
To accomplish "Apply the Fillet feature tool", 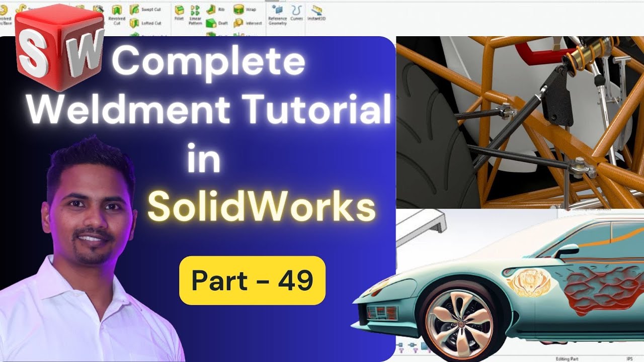I will 179,13.
